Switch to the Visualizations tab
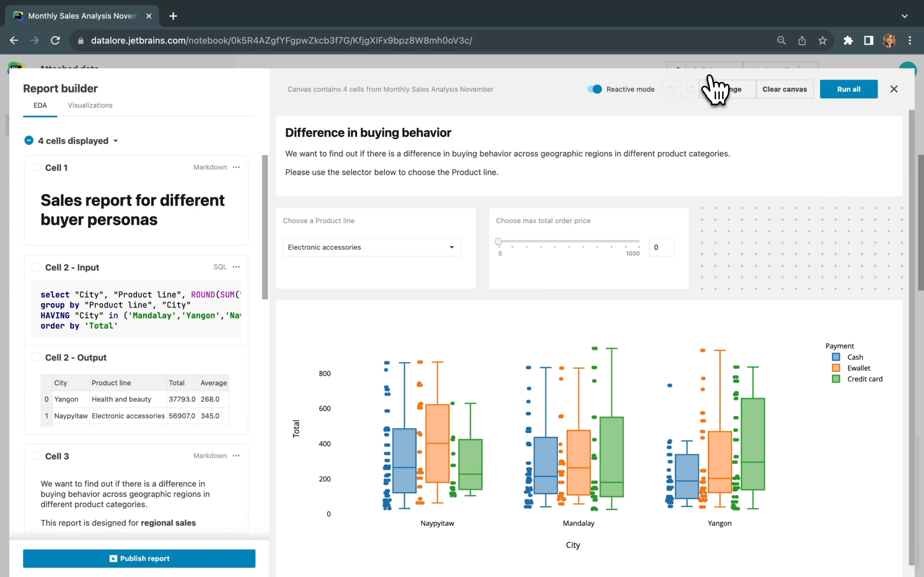 coord(90,105)
